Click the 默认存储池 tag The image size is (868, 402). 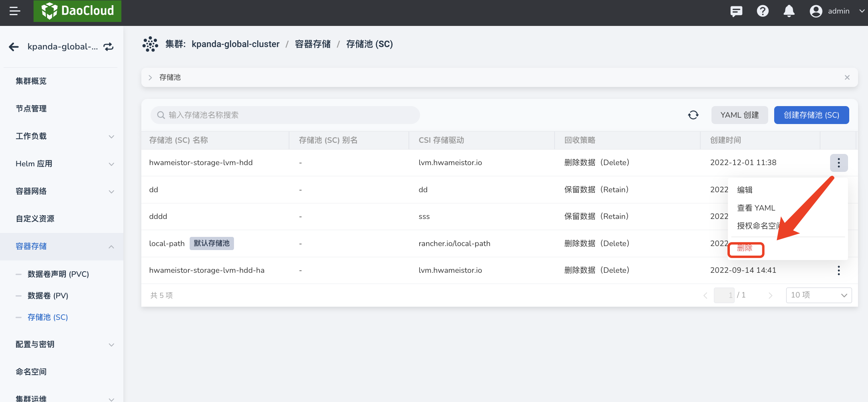pos(212,243)
